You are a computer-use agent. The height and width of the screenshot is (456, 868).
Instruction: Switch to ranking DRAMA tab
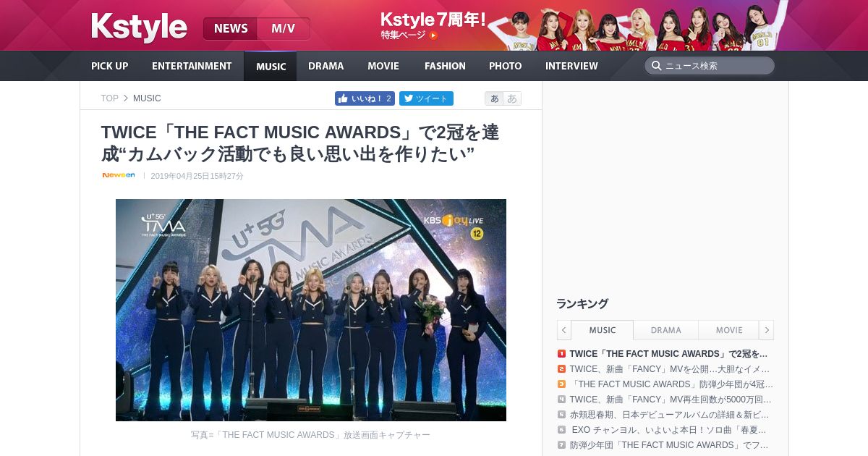(665, 330)
